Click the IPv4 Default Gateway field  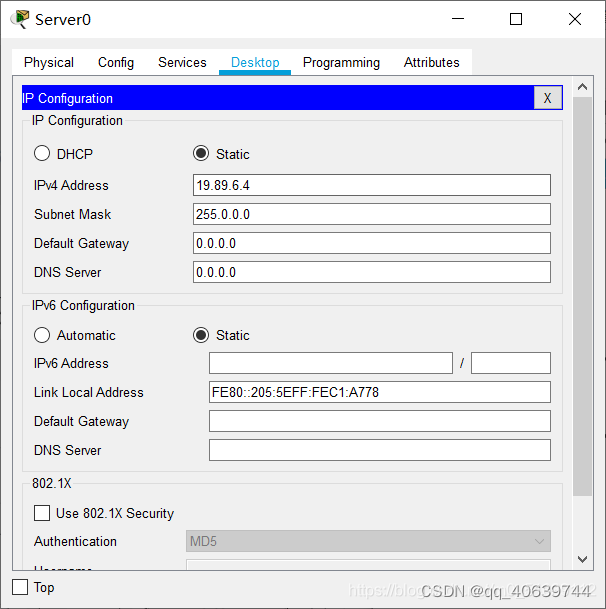(x=372, y=243)
